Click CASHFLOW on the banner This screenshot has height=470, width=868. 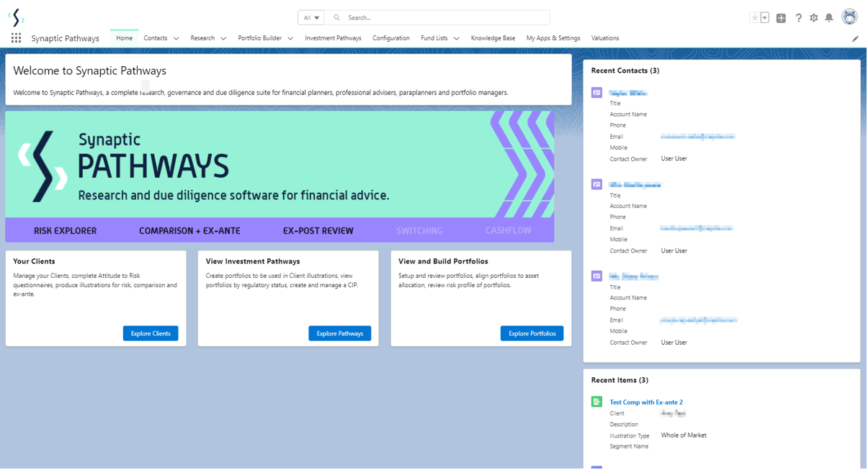pyautogui.click(x=508, y=231)
